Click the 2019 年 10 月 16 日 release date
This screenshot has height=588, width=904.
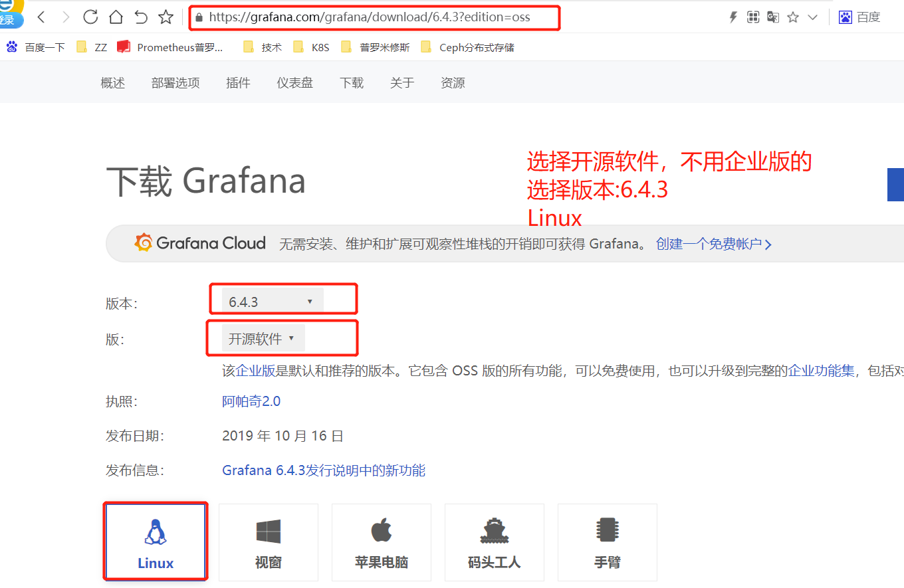(x=282, y=436)
